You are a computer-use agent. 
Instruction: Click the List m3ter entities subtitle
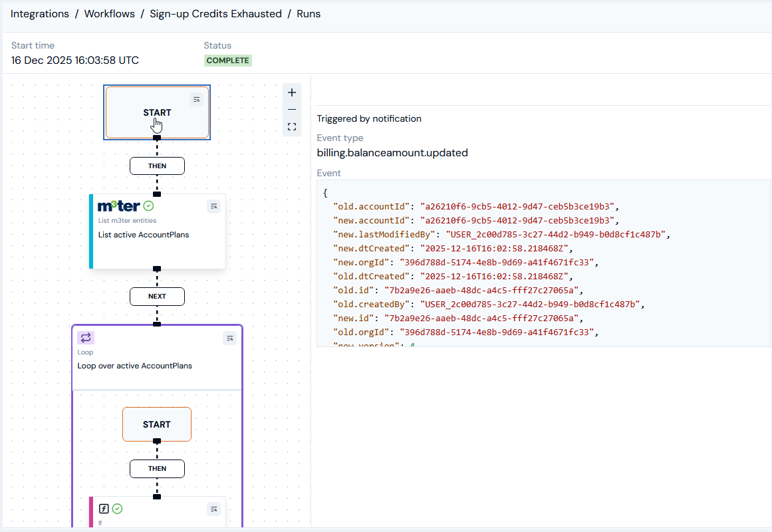pyautogui.click(x=127, y=221)
